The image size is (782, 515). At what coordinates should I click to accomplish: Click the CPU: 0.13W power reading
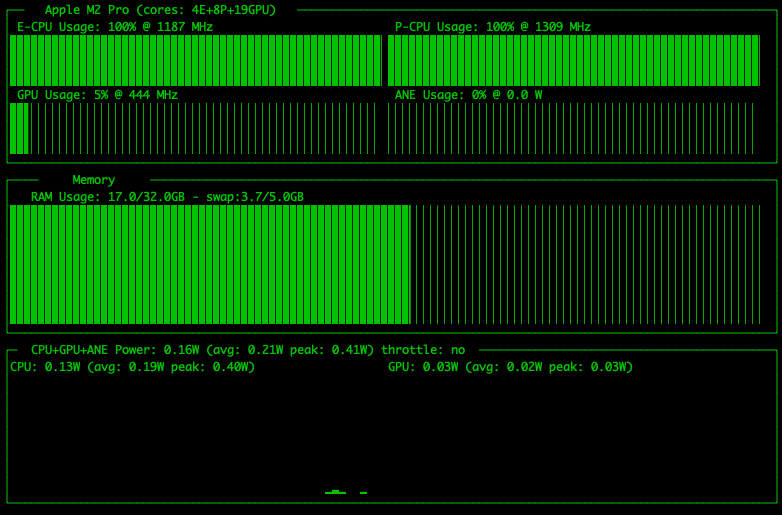pos(133,367)
